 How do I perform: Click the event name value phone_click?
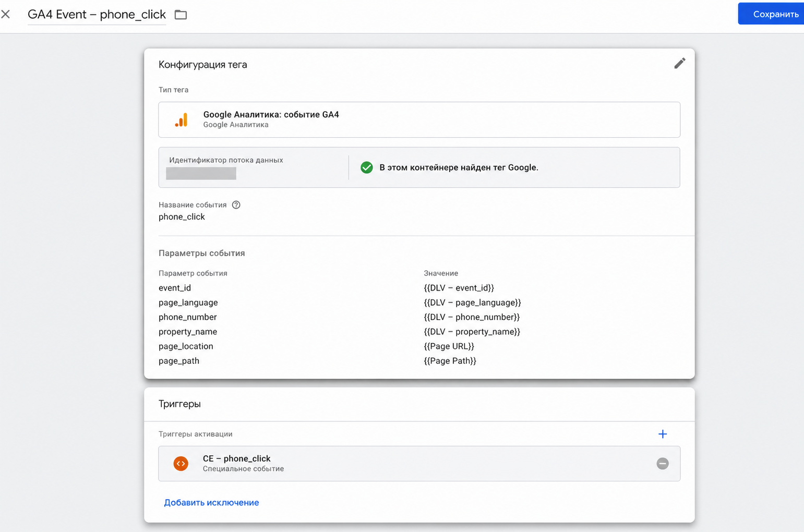point(182,216)
